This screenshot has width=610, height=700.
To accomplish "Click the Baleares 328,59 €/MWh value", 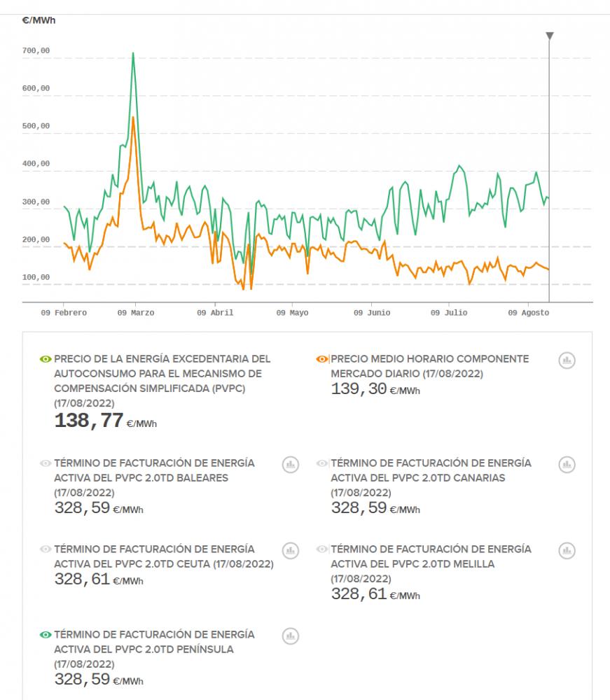I will point(99,508).
